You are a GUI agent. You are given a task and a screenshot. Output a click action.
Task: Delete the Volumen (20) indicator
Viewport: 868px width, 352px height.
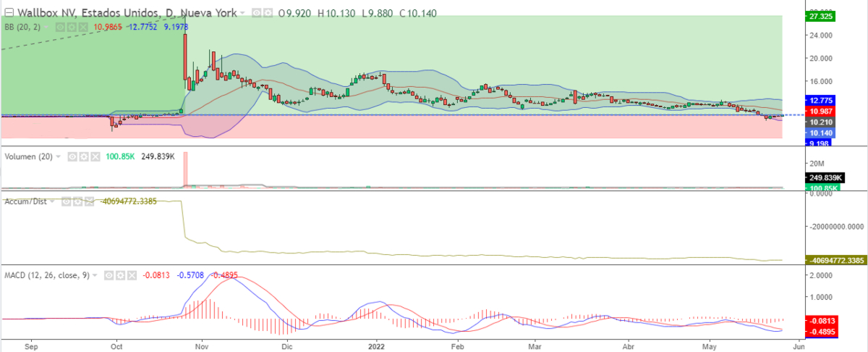pos(94,156)
